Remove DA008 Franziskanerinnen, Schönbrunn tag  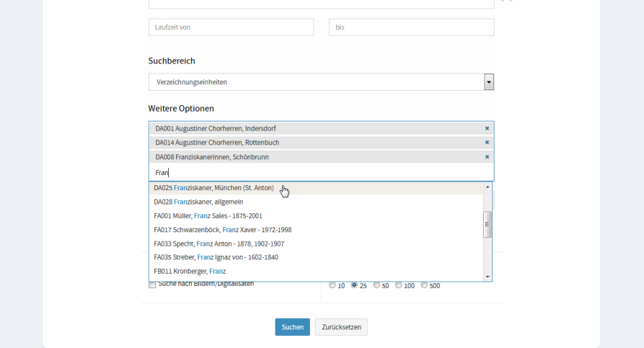[x=487, y=156]
